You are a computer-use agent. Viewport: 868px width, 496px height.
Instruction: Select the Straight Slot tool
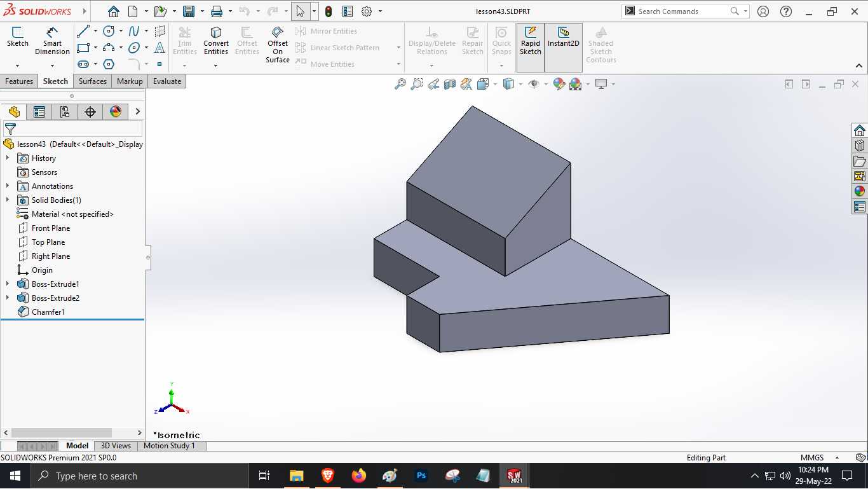click(x=83, y=64)
